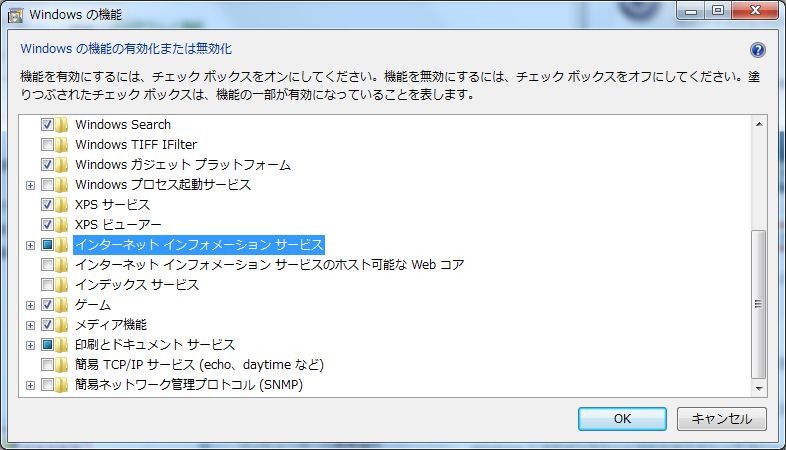The height and width of the screenshot is (450, 786).
Task: Select the Windows TIFF IFilter label
Action: (x=136, y=144)
